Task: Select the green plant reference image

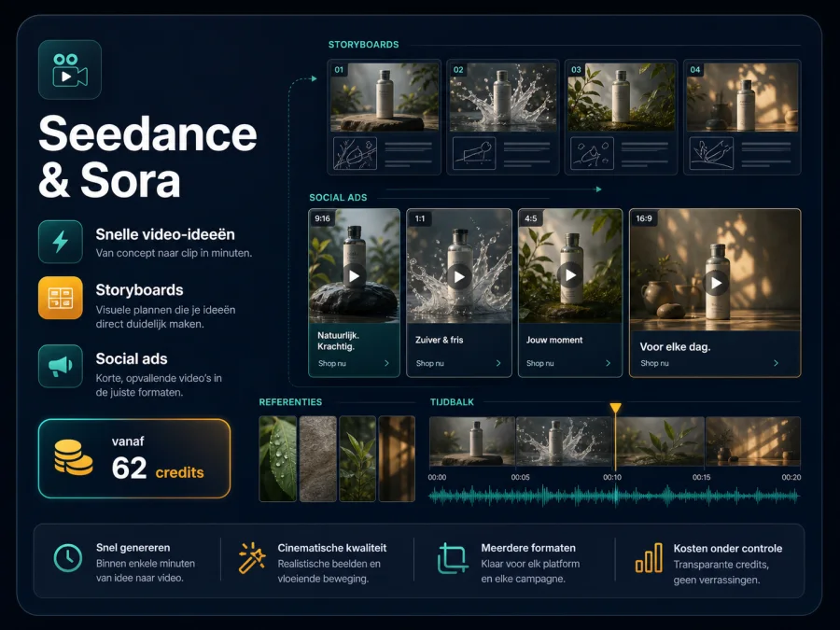Action: (x=357, y=458)
